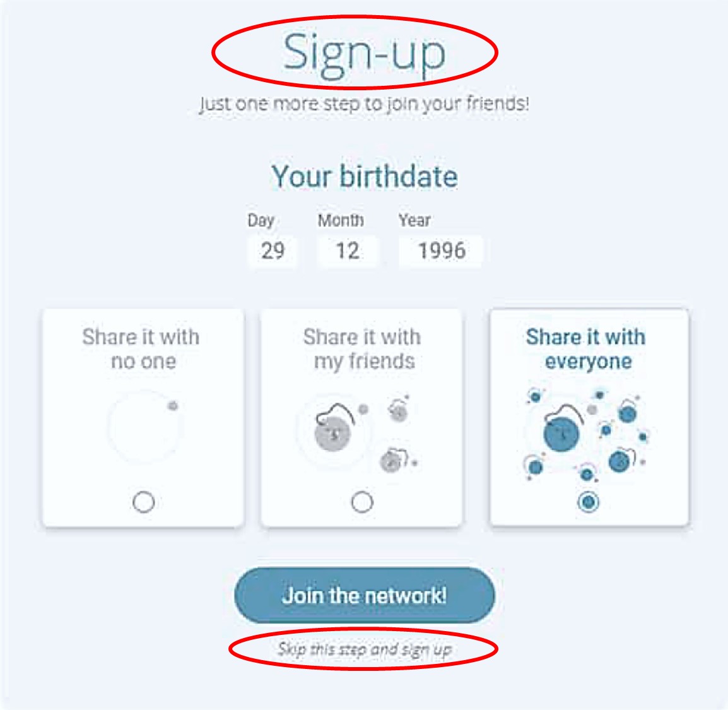This screenshot has height=710, width=728.
Task: Click the Day field showing 29
Action: 273,251
